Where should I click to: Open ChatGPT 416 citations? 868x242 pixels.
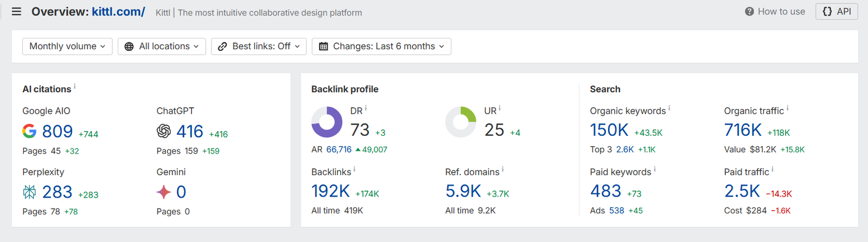tap(190, 131)
